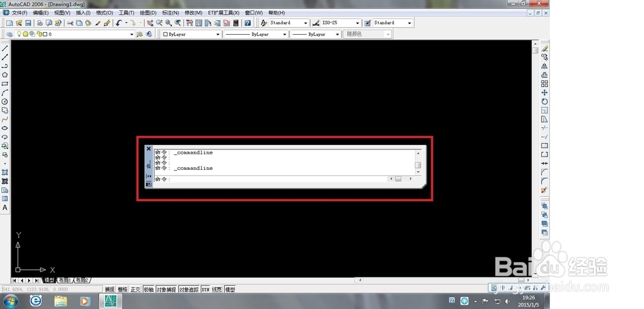Toggle 线宽 lineweight display

click(217, 289)
